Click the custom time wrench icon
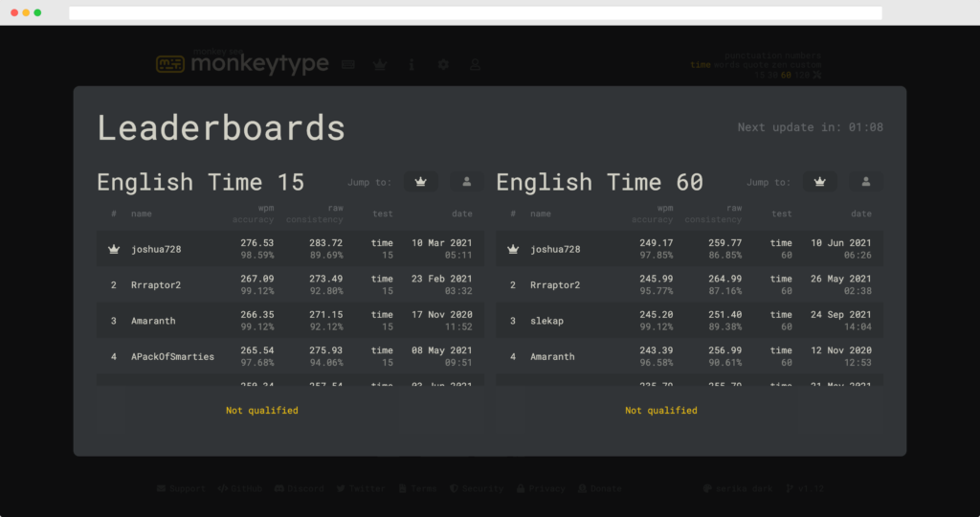This screenshot has width=980, height=517. coord(817,75)
